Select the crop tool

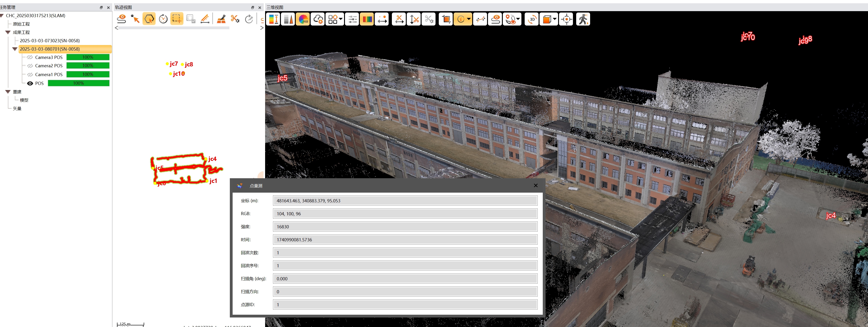pos(446,19)
